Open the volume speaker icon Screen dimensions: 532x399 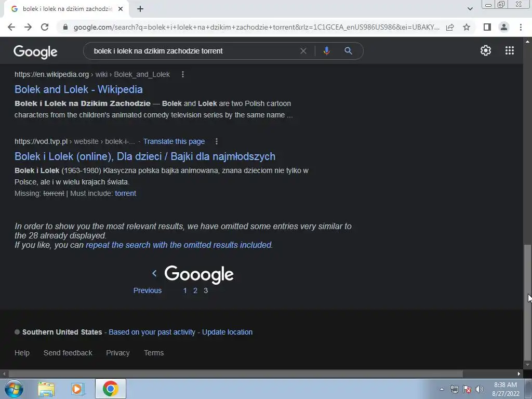(x=480, y=389)
